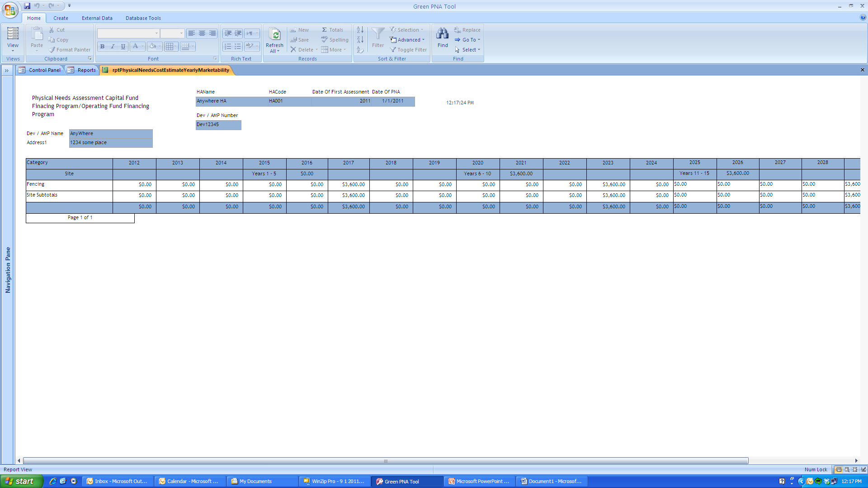Click the Office button logo
Screen dimensions: 868x488
tap(9, 9)
